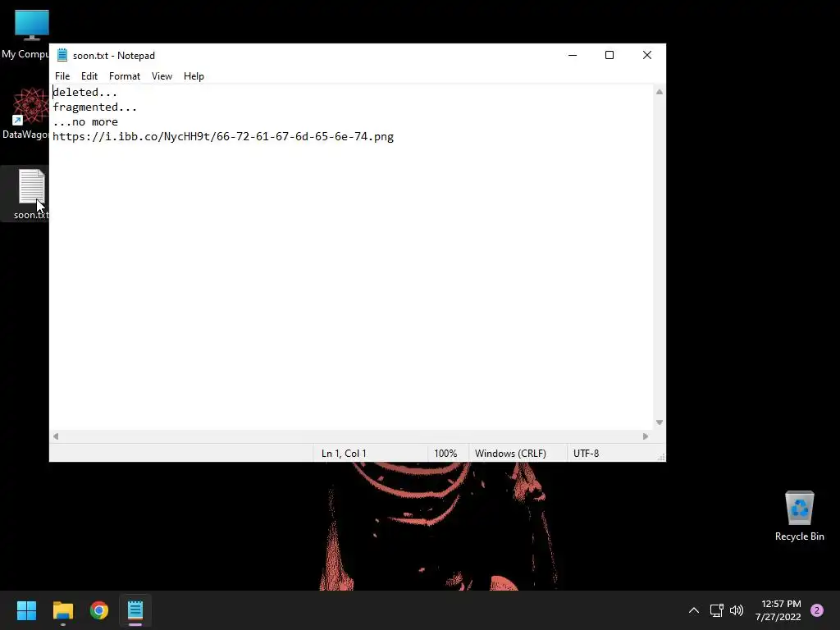The height and width of the screenshot is (630, 840).
Task: Open the clock showing 12:57 PM
Action: [x=778, y=610]
